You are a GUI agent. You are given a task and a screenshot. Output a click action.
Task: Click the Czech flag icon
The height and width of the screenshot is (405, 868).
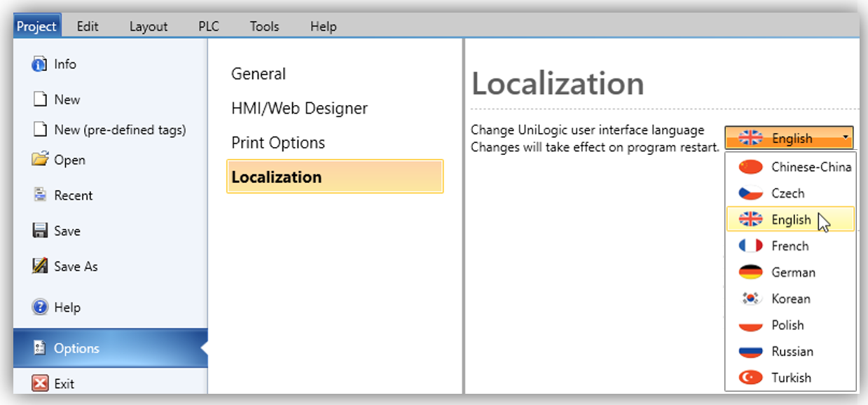click(x=751, y=193)
